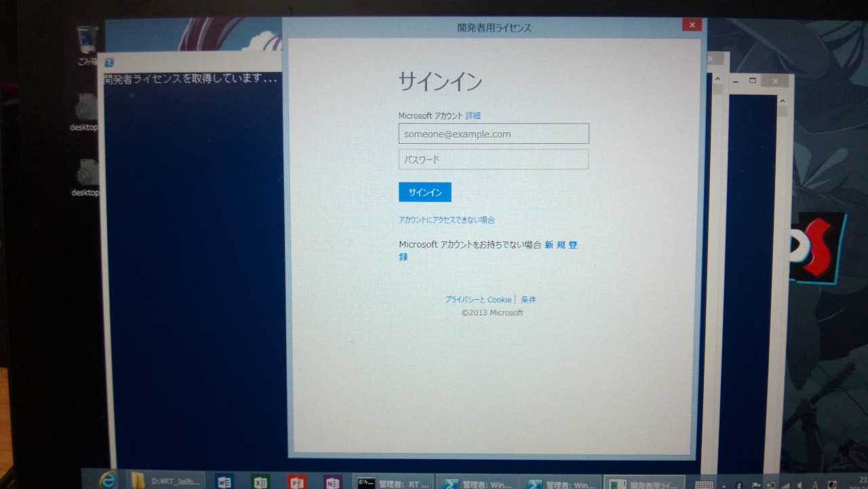The width and height of the screenshot is (868, 489).
Task: Click the ©2013 Microsoft footer text
Action: (492, 313)
